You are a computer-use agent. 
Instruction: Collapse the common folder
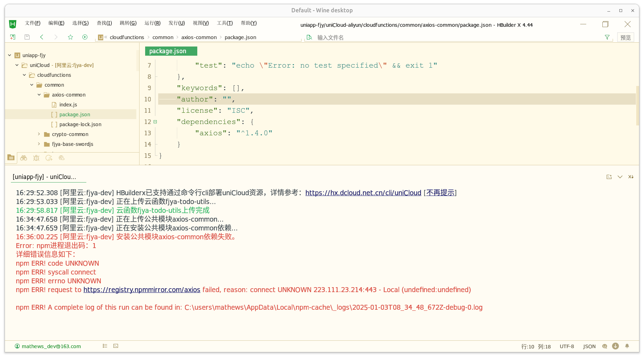(x=32, y=85)
